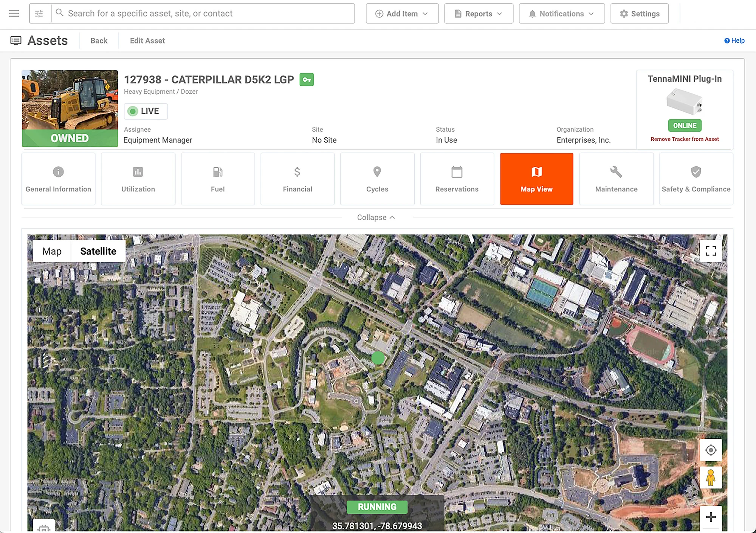The height and width of the screenshot is (533, 756).
Task: Open the Reports dropdown
Action: click(x=478, y=13)
